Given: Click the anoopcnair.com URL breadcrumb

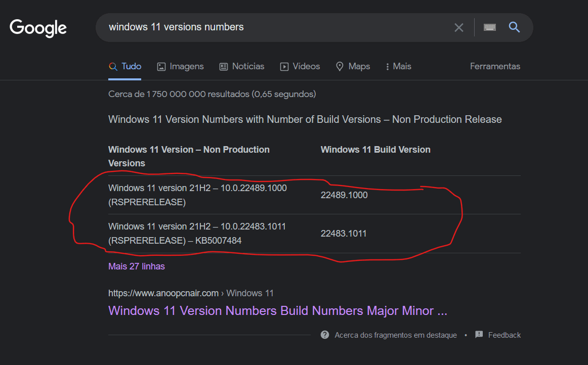Looking at the screenshot, I should pyautogui.click(x=191, y=293).
